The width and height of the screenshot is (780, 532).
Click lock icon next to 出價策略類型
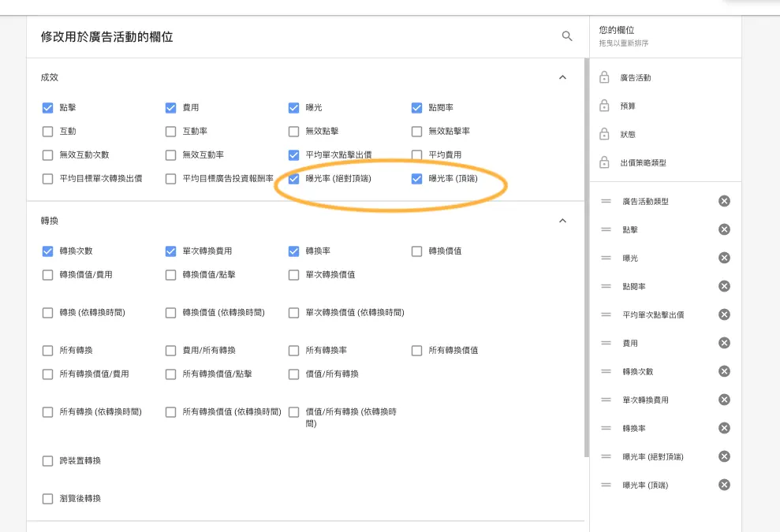(604, 162)
